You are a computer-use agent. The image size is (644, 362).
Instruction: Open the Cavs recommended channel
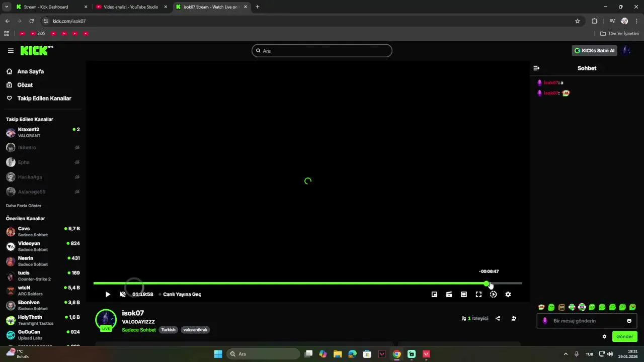pyautogui.click(x=43, y=232)
